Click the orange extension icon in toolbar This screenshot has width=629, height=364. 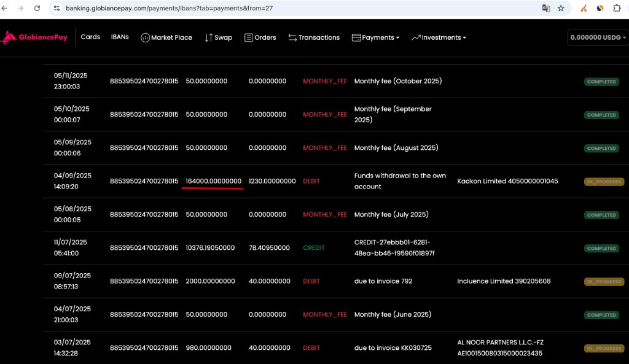point(584,8)
